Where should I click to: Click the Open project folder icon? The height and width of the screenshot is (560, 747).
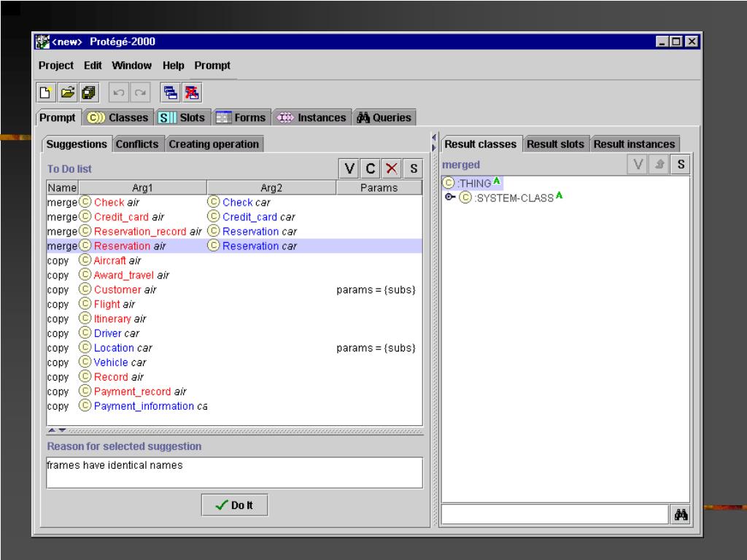tap(67, 93)
